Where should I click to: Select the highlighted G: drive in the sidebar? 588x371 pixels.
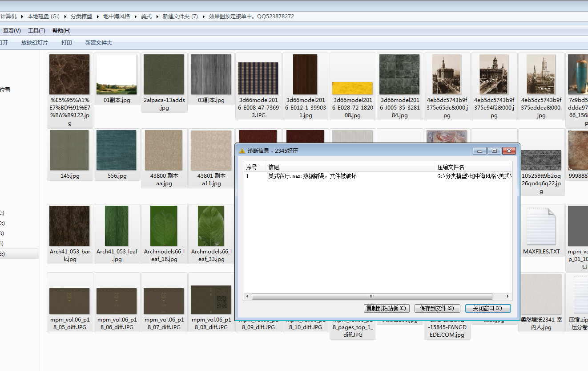(x=19, y=254)
